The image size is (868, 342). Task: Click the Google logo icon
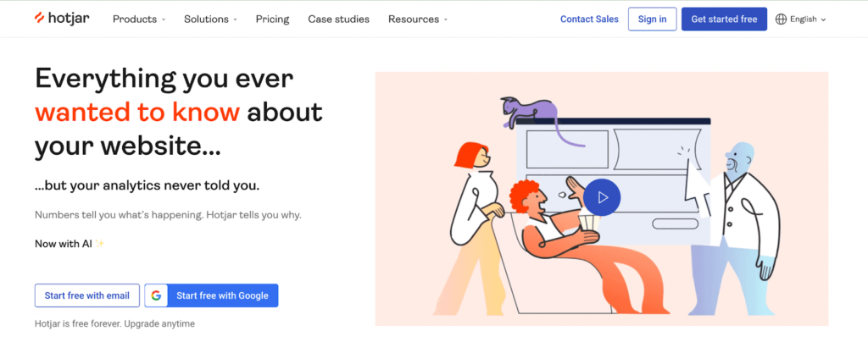[x=156, y=295]
